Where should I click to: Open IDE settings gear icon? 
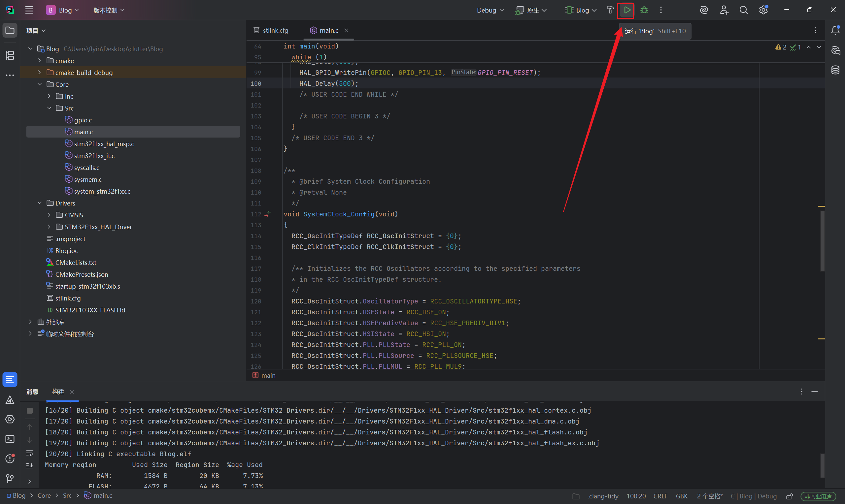point(763,10)
